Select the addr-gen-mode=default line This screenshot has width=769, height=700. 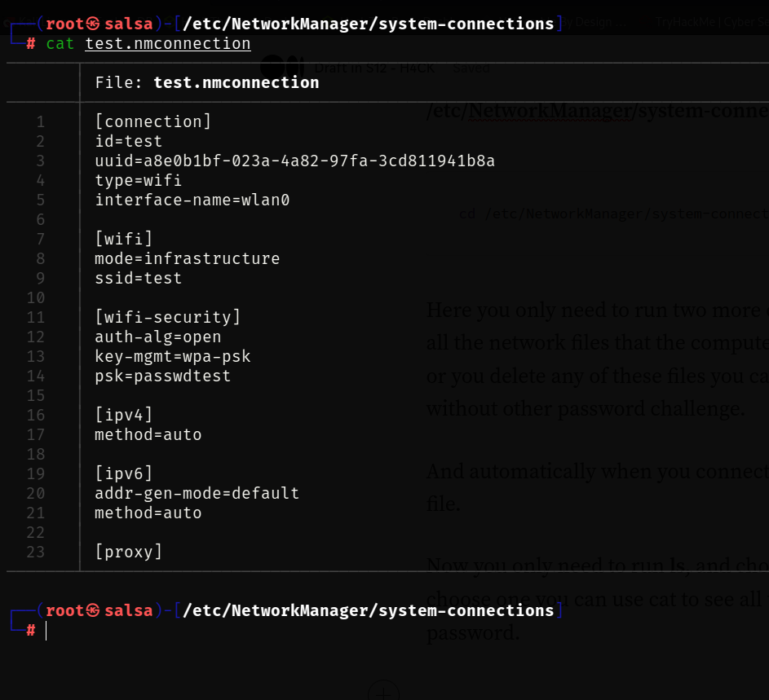pos(197,493)
